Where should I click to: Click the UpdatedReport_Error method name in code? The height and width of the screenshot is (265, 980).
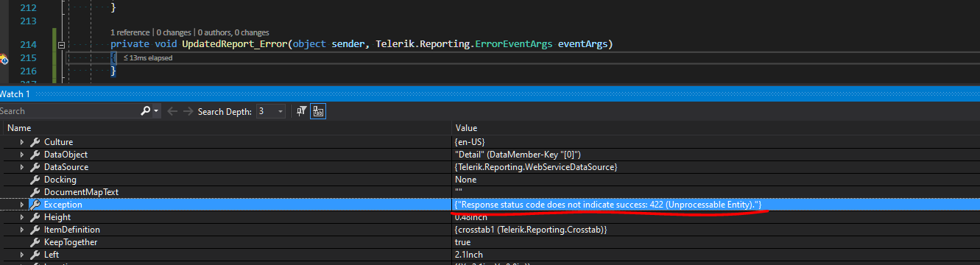235,45
